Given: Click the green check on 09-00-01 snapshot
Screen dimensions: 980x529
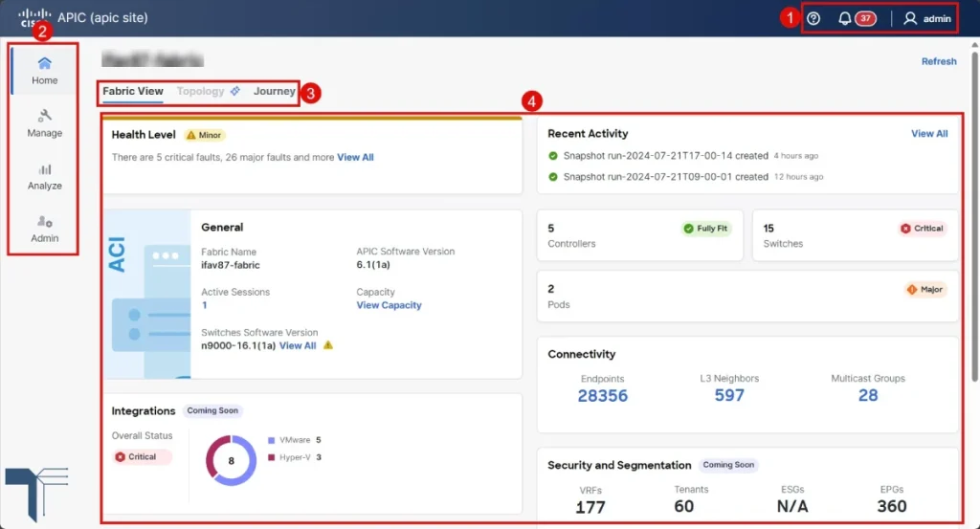Looking at the screenshot, I should [552, 177].
